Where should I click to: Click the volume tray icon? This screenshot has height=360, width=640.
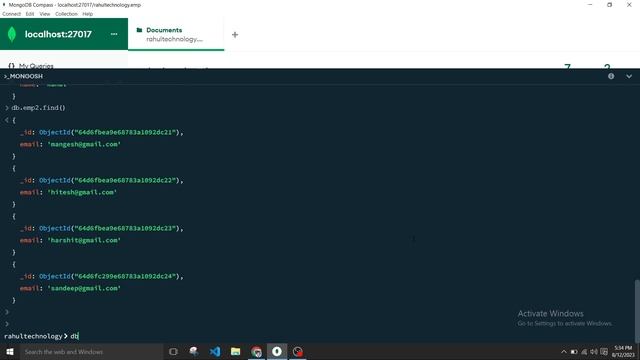pyautogui.click(x=594, y=352)
